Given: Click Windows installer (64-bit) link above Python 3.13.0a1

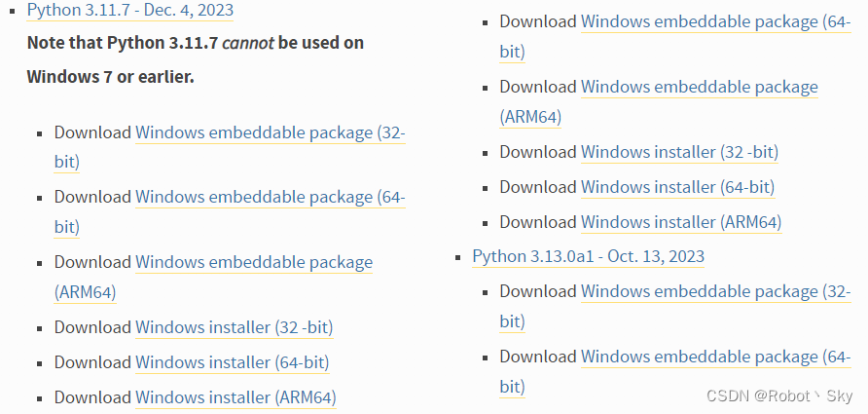Looking at the screenshot, I should (x=678, y=187).
